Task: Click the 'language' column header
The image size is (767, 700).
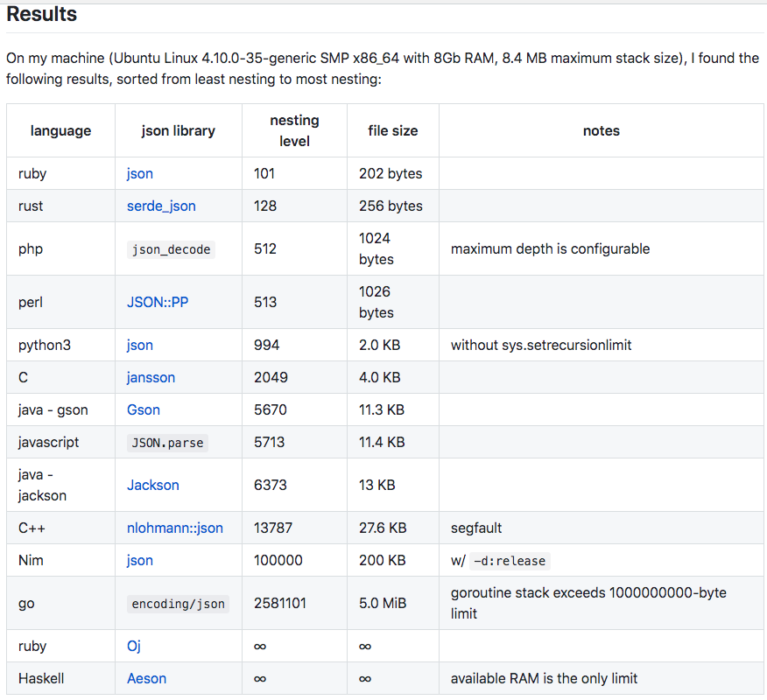Action: coord(60,131)
